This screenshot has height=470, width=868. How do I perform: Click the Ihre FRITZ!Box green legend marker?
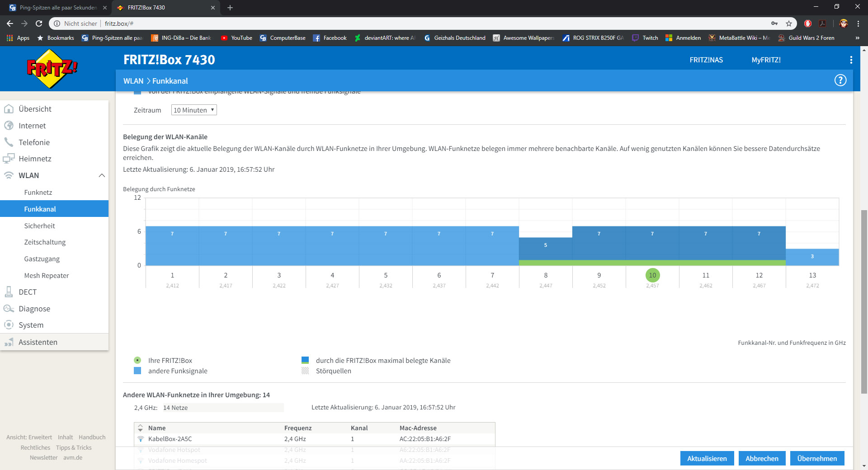click(x=137, y=360)
